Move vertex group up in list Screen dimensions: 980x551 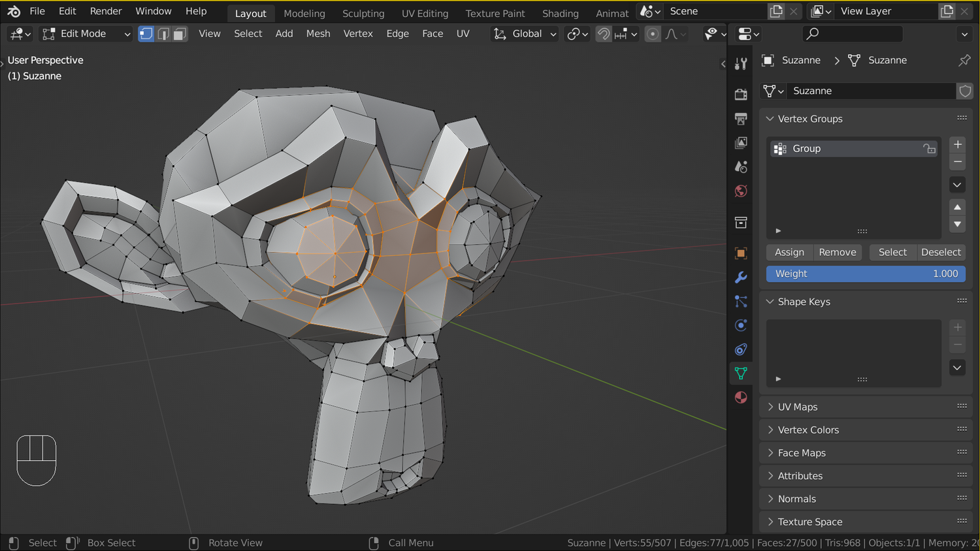[x=957, y=208]
